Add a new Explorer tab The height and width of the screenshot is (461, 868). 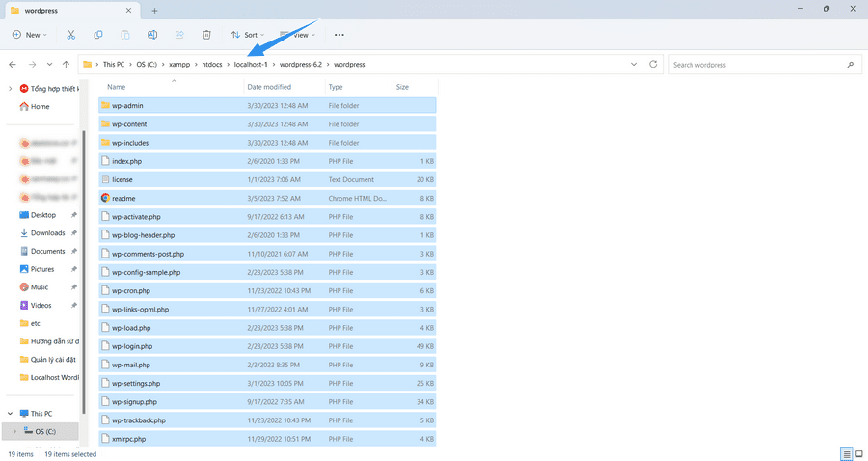click(154, 11)
